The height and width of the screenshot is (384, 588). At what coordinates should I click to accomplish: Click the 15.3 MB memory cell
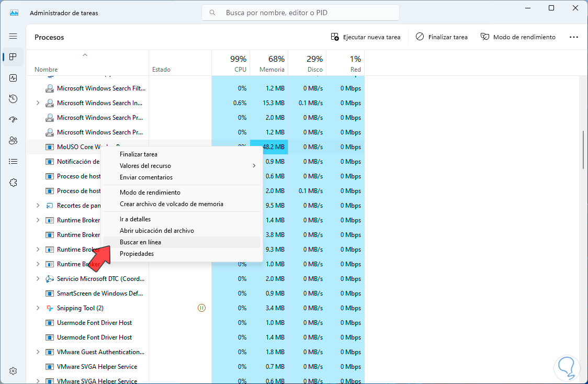269,103
